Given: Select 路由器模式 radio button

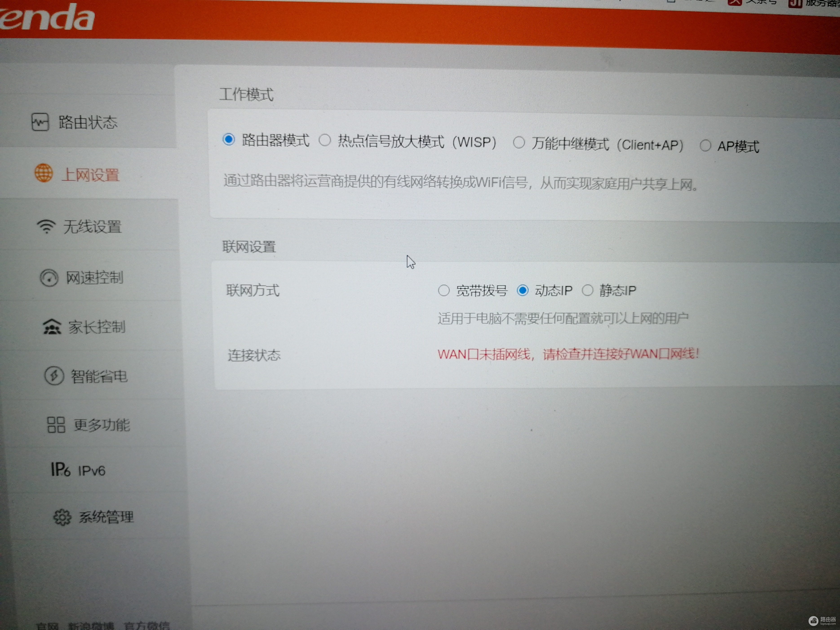Looking at the screenshot, I should pos(229,139).
